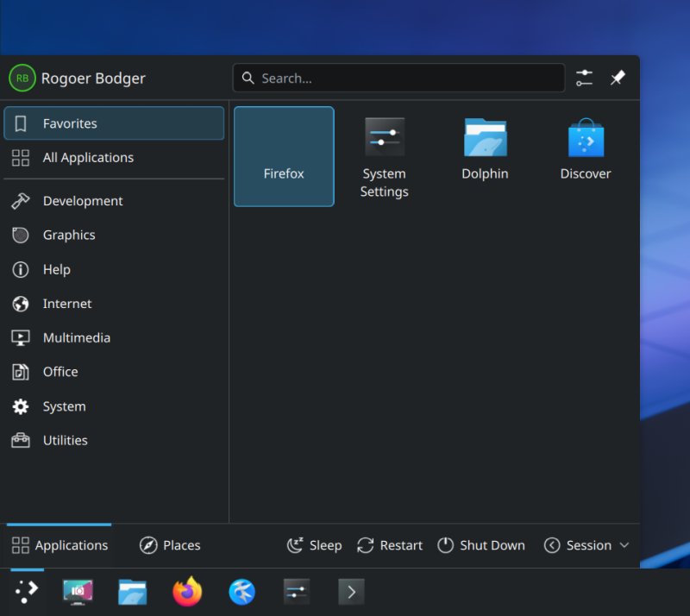This screenshot has height=616, width=690.
Task: Open System Settings from favorites
Action: coord(384,156)
